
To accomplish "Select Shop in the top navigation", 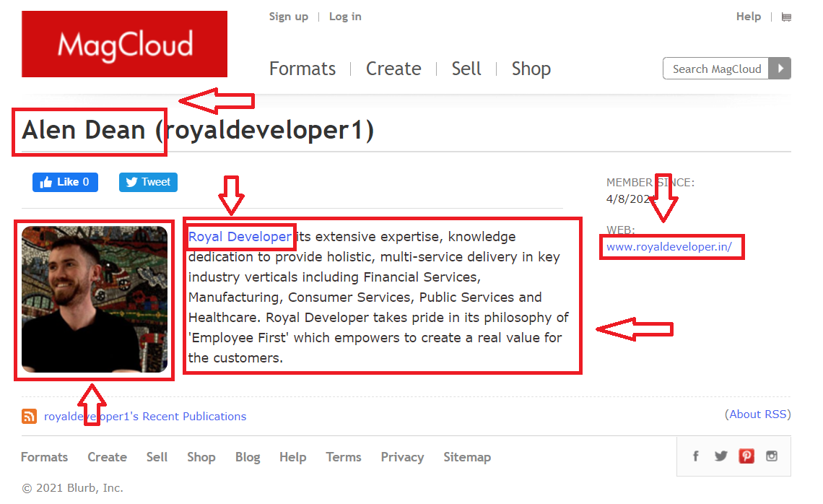I will 531,69.
